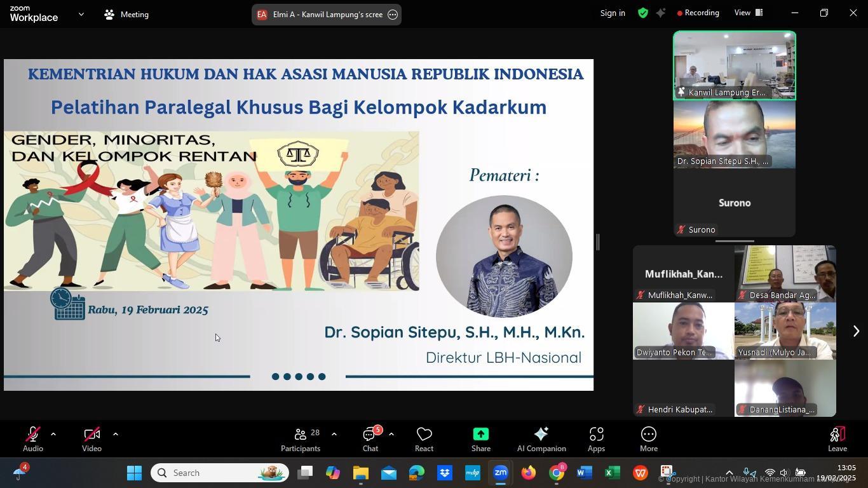Switch to the Meeting tab
This screenshot has width=868, height=488.
click(x=126, y=14)
